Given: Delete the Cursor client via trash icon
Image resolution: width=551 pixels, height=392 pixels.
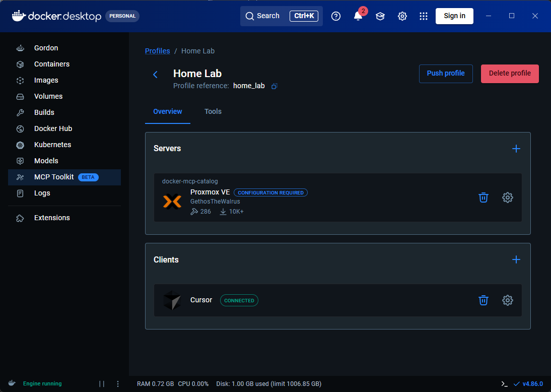Looking at the screenshot, I should (484, 300).
